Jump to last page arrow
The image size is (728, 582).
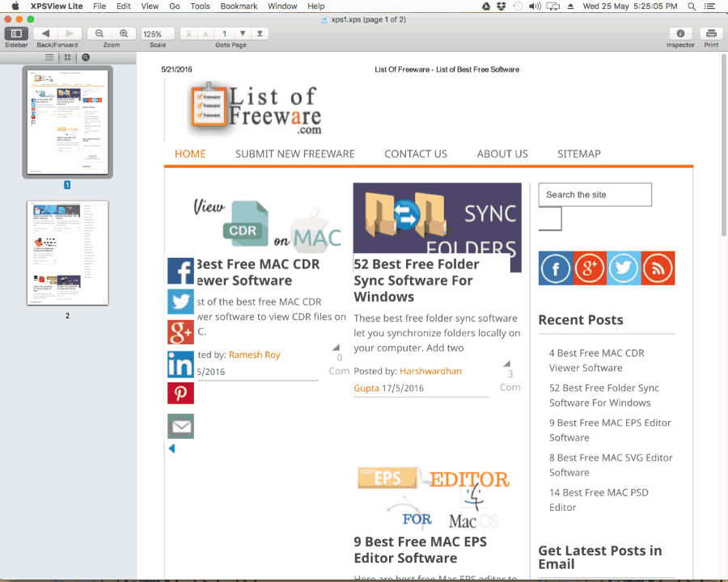coord(260,33)
